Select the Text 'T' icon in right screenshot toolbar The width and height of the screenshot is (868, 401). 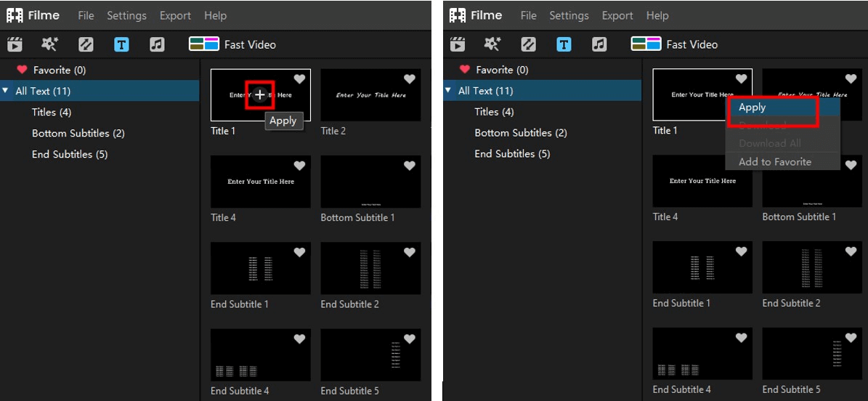pos(564,44)
